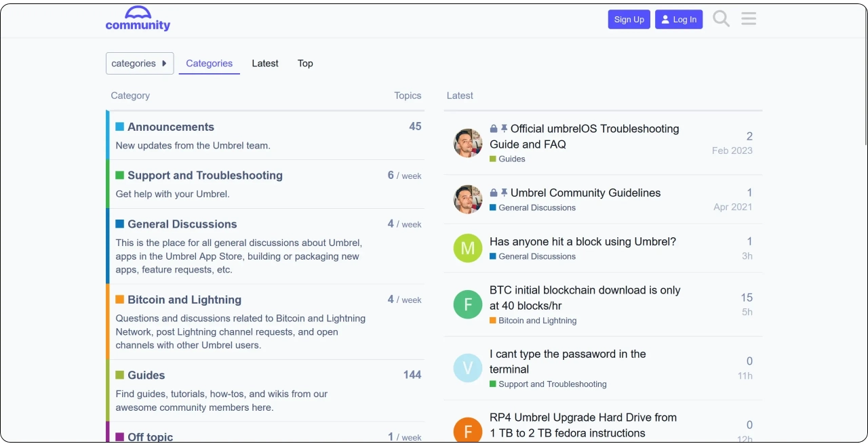Click green 'F' avatar for BTC topic
Image resolution: width=868 pixels, height=446 pixels.
468,305
